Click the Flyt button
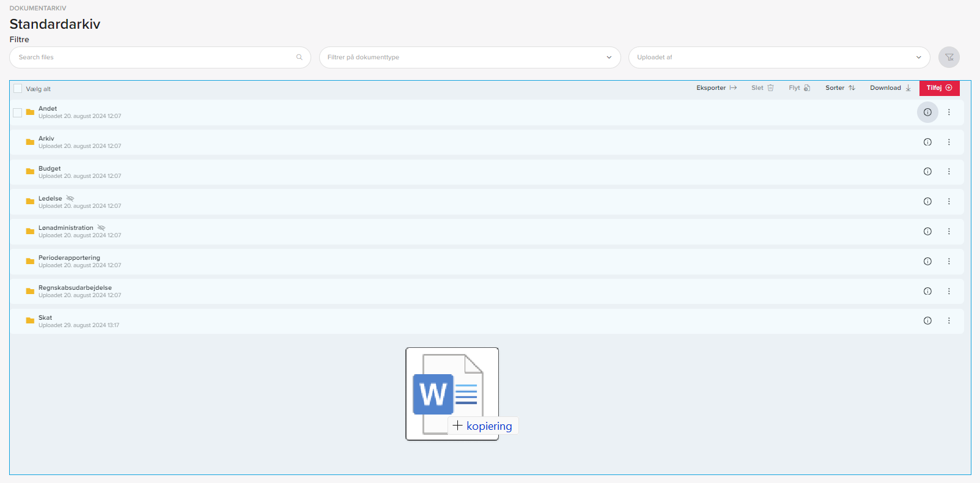980x483 pixels. (x=799, y=88)
